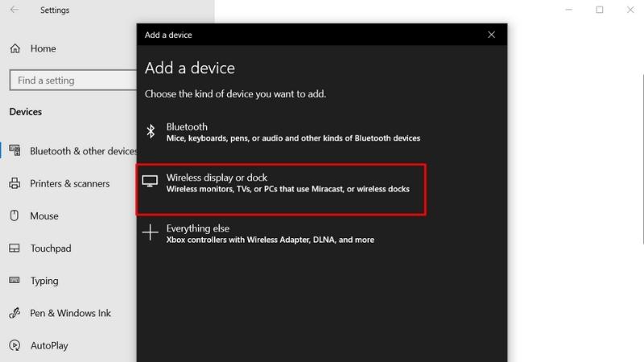
Task: Click the Xbox controllers description text
Action: click(270, 240)
